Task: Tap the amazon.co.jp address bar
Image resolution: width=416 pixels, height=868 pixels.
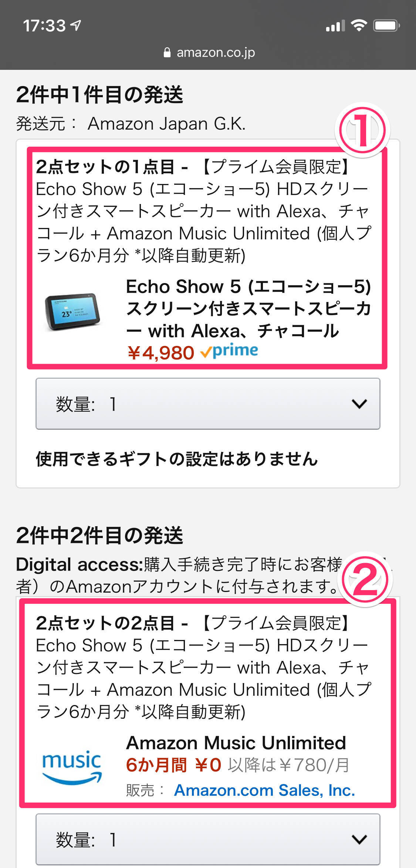Action: coord(209,52)
